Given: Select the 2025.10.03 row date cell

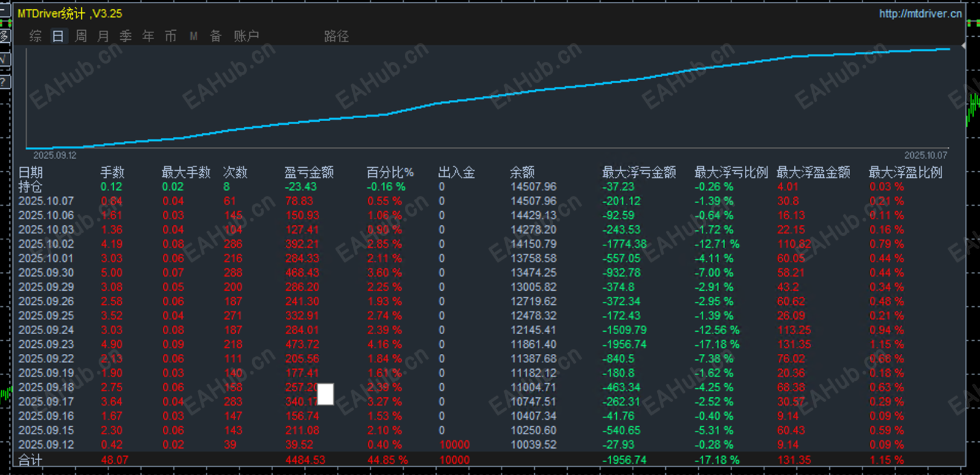Looking at the screenshot, I should (46, 230).
